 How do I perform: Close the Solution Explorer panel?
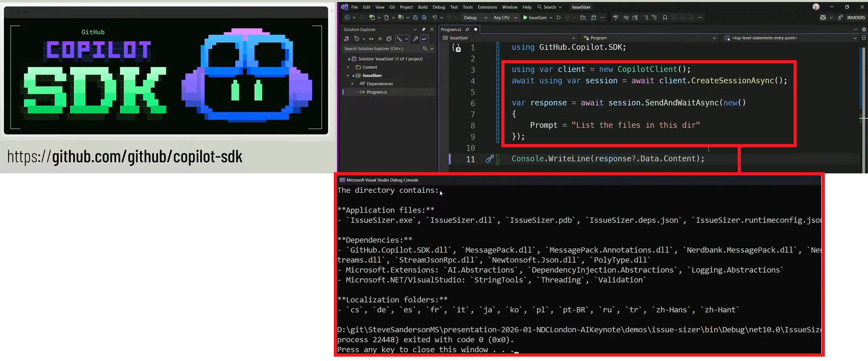[x=432, y=29]
